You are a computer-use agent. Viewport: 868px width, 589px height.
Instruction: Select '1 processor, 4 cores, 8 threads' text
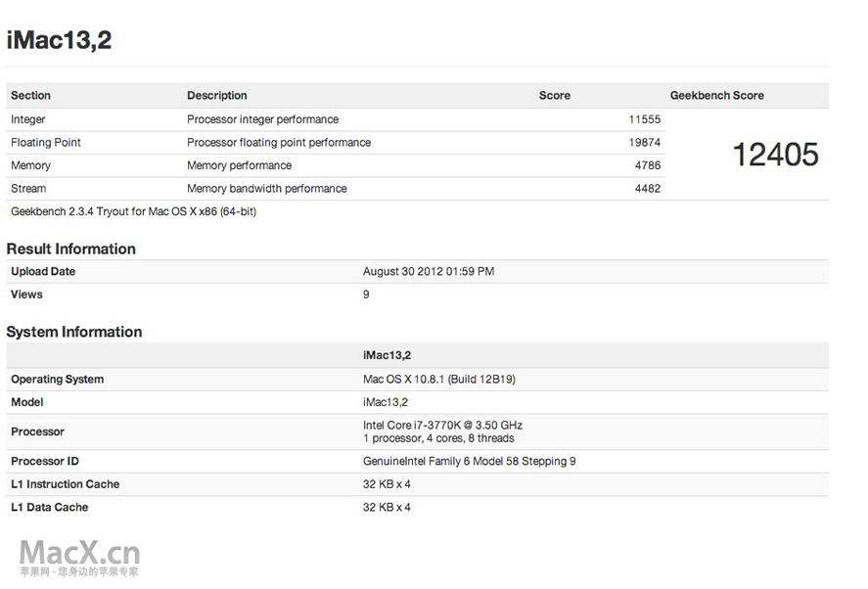(x=438, y=438)
